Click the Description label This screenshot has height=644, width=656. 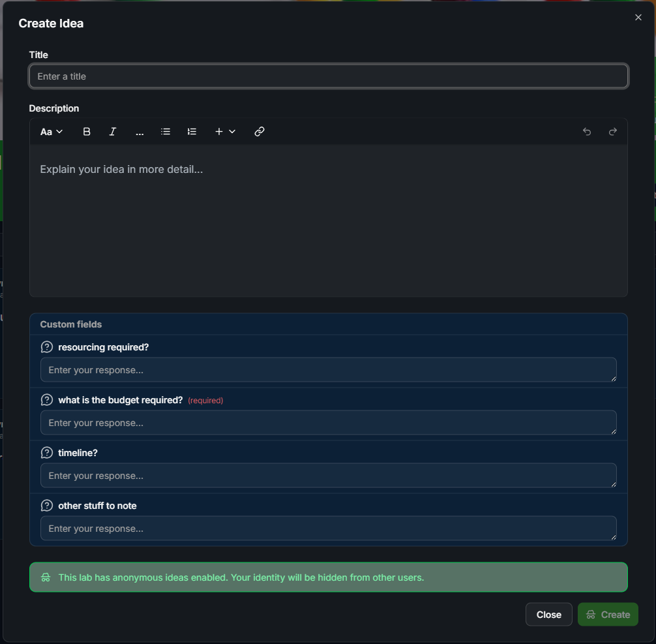point(54,108)
